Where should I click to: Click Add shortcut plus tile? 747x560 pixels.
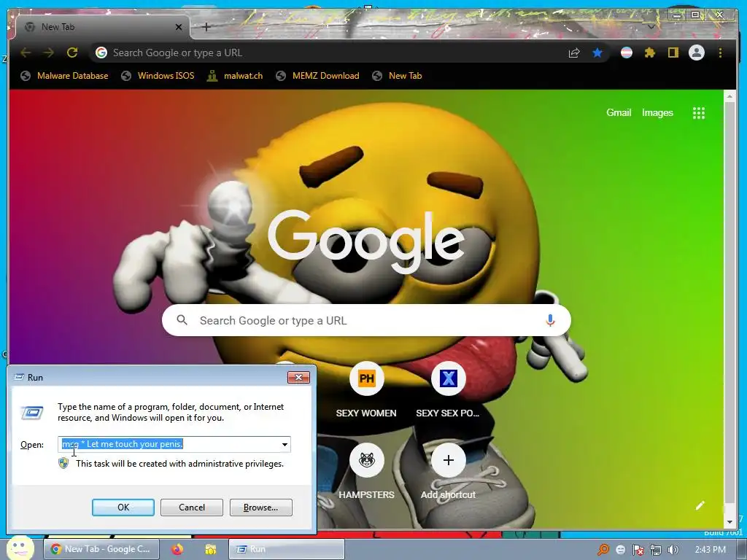pyautogui.click(x=449, y=461)
